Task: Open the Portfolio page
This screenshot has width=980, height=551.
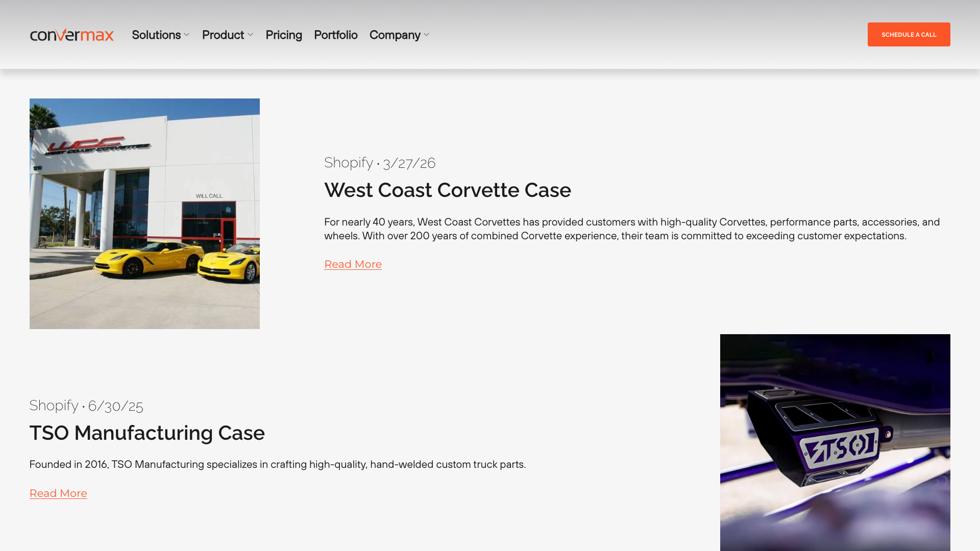Action: [336, 35]
